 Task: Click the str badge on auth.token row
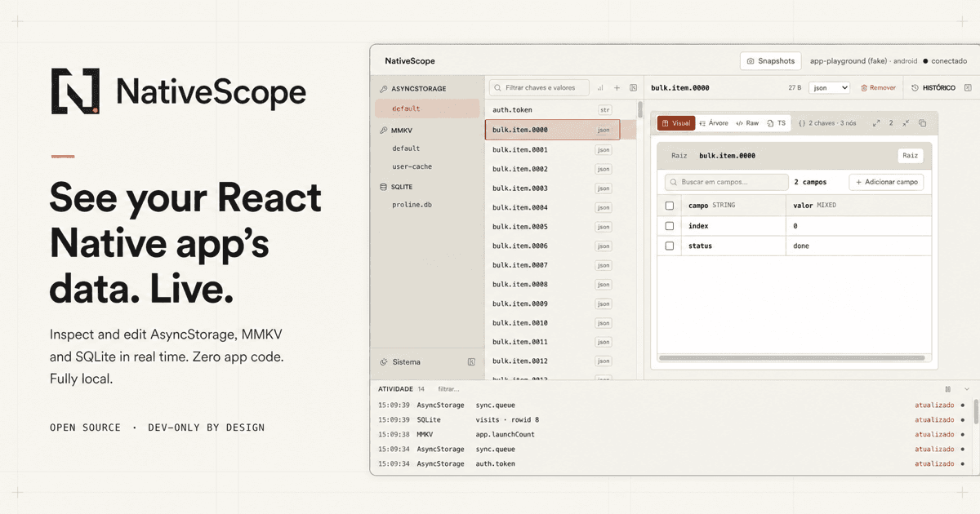coord(604,109)
